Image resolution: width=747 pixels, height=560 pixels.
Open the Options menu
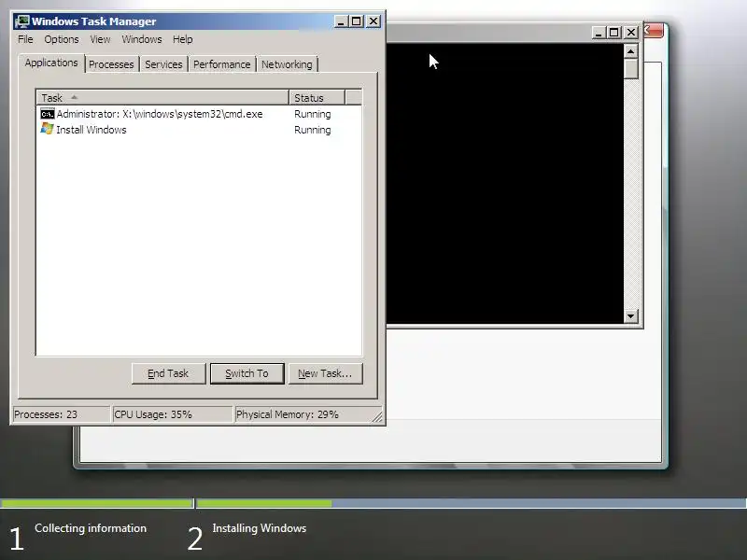tap(62, 39)
